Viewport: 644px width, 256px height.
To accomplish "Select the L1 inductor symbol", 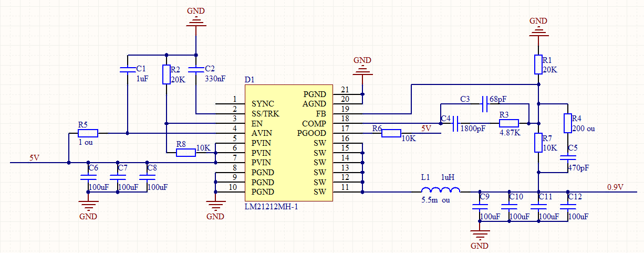I will click(x=441, y=190).
